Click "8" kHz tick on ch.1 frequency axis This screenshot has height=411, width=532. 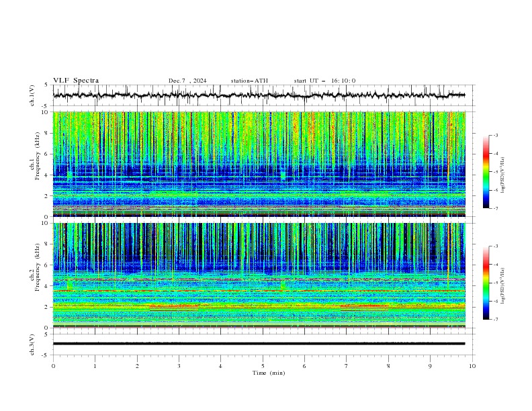(x=46, y=133)
